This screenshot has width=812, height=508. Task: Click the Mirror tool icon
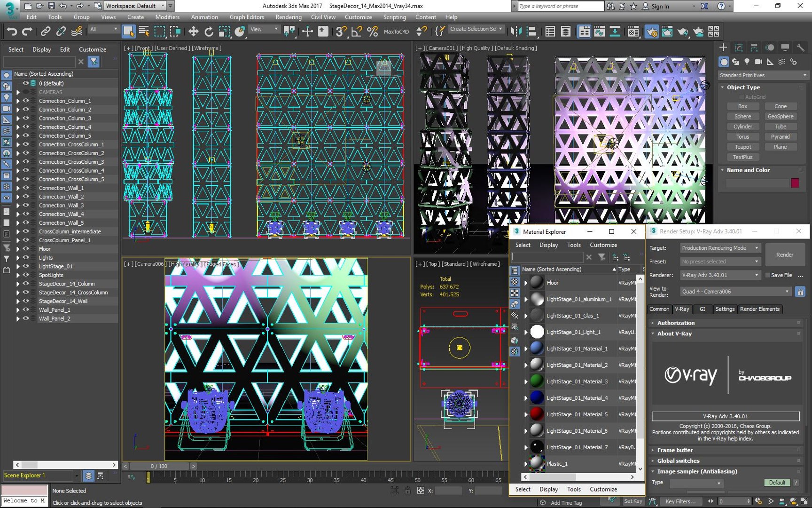coord(516,32)
